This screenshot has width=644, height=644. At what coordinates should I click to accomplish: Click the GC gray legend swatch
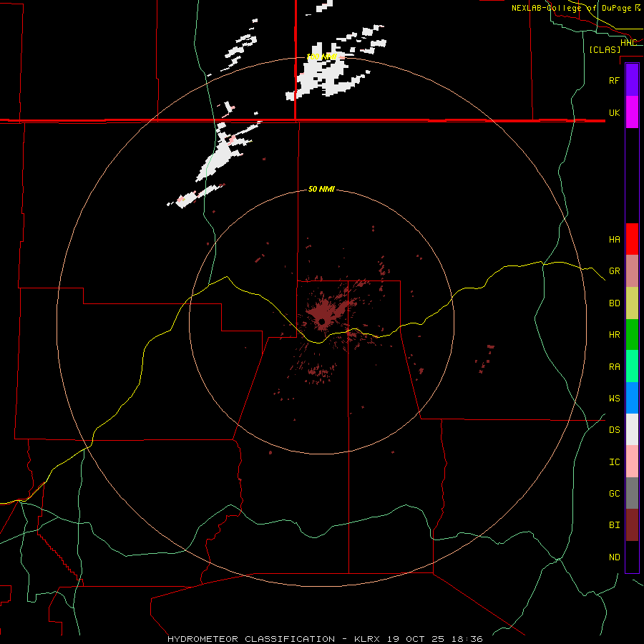[632, 493]
